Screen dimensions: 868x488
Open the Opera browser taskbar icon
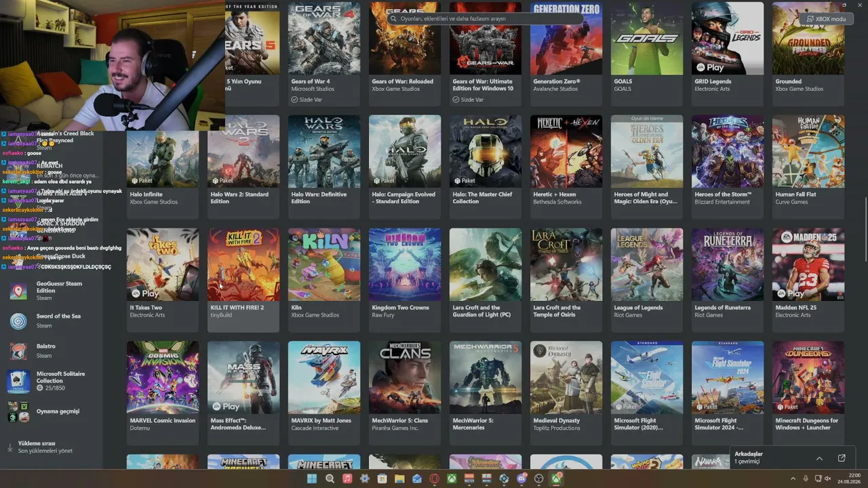click(434, 479)
